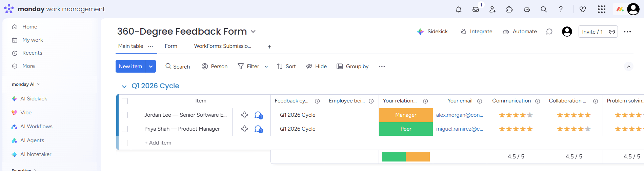The height and width of the screenshot is (171, 644).
Task: Open the apps marketplace puzzle icon
Action: tap(509, 9)
